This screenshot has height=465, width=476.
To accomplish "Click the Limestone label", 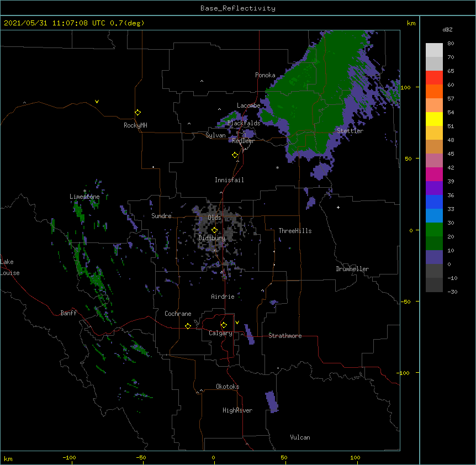I will click(84, 197).
